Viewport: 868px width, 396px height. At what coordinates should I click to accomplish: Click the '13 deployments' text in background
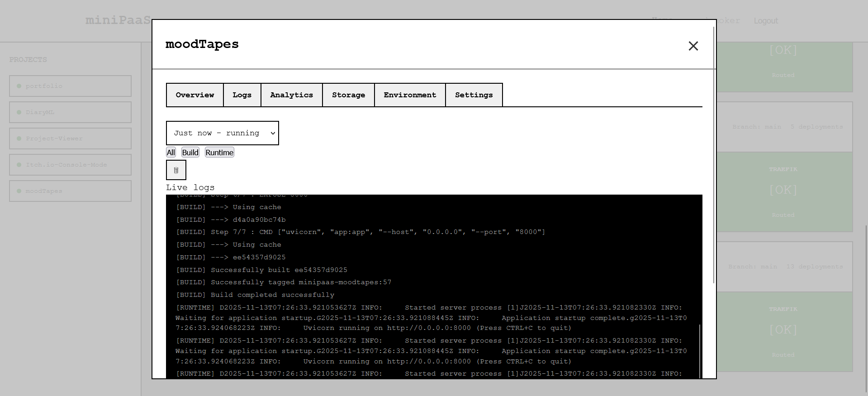[x=815, y=267]
